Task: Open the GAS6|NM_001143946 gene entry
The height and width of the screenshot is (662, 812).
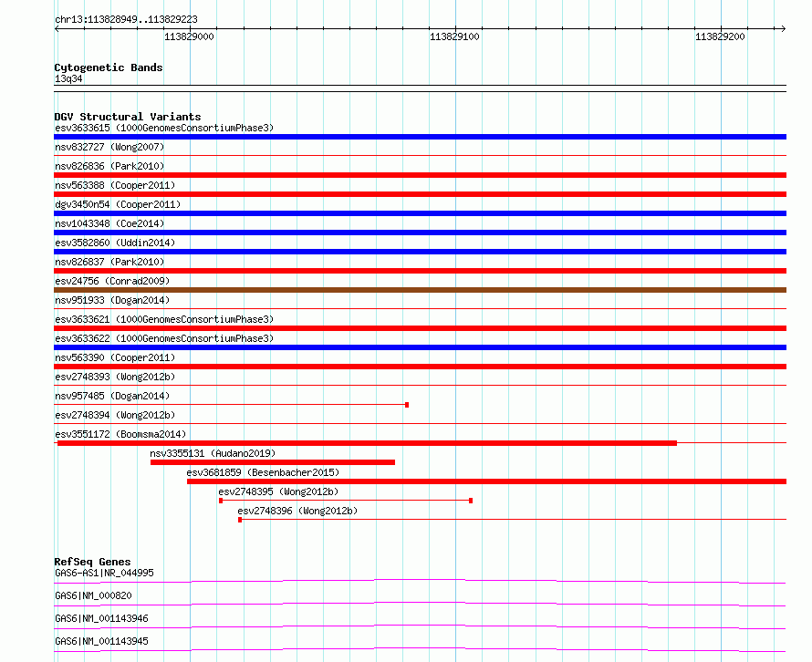Action: 101,618
